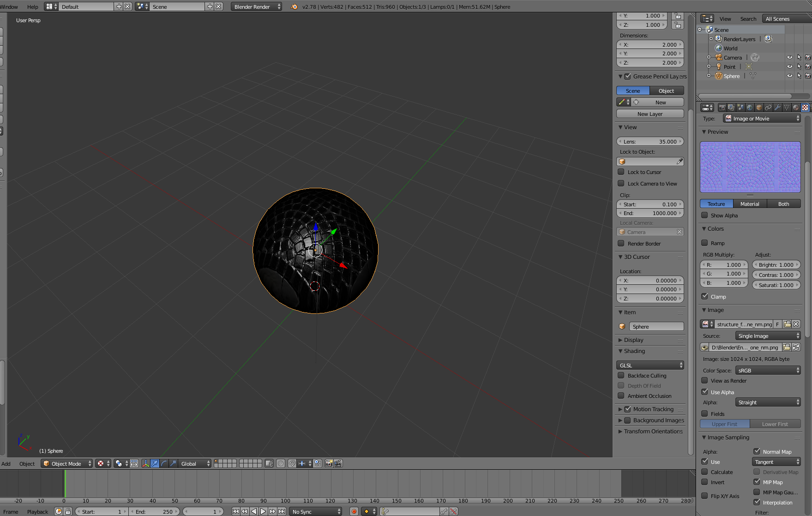Open the No Sync dropdown in timeline
Screen dimensions: 812x516
click(x=316, y=511)
